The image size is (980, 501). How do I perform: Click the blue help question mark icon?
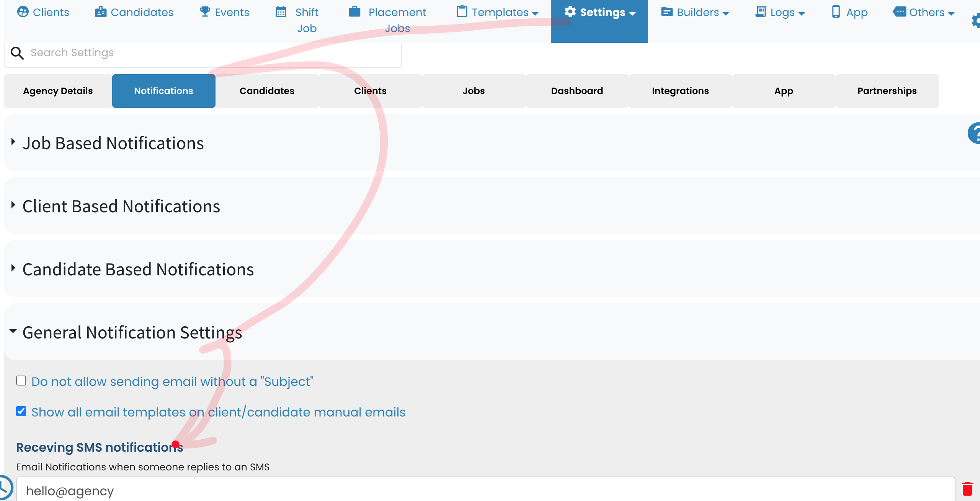click(974, 133)
